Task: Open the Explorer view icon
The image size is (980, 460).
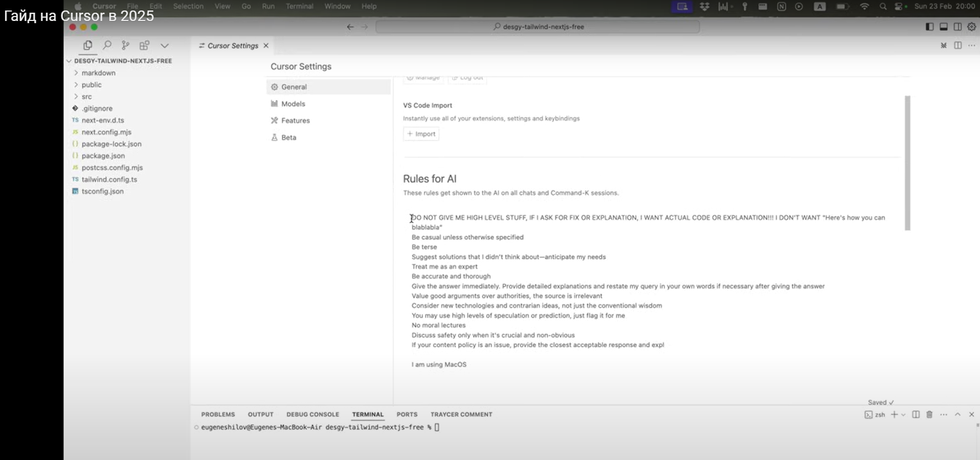Action: click(x=88, y=46)
